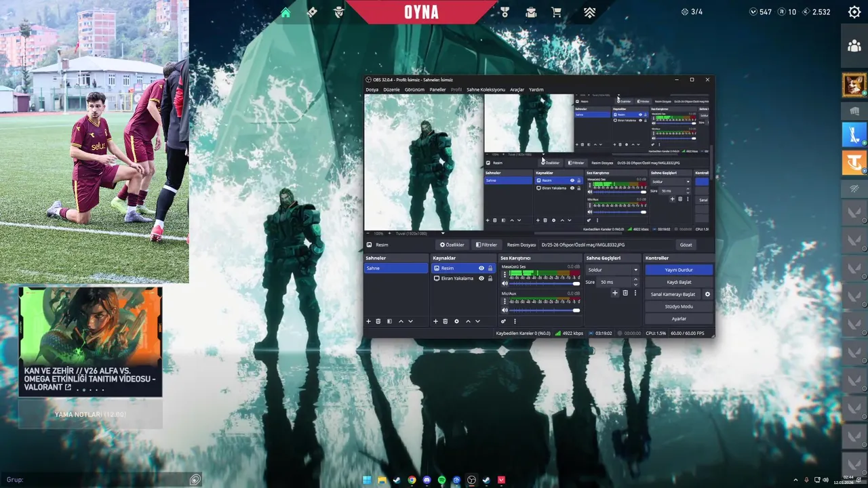This screenshot has width=868, height=488.
Task: Open Sahne Koleksiyonu menu
Action: click(486, 89)
